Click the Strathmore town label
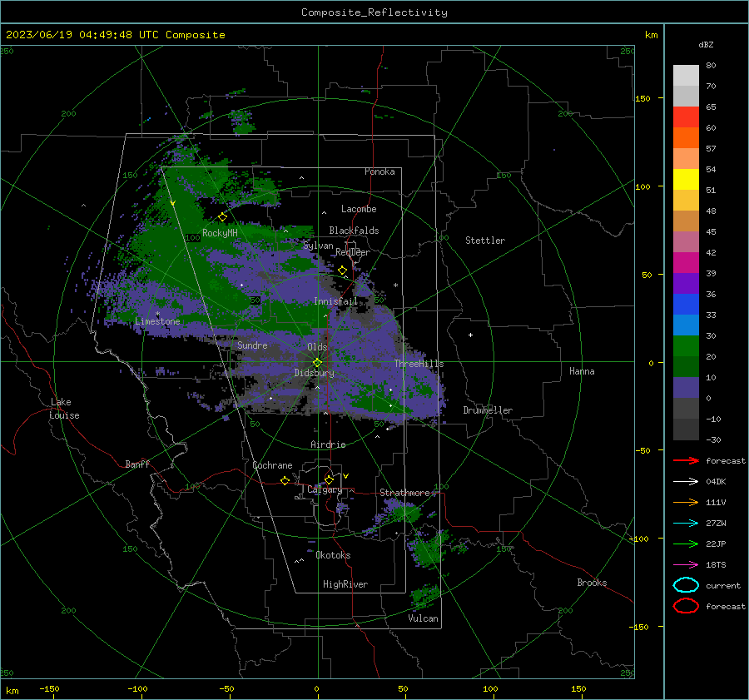 point(404,493)
